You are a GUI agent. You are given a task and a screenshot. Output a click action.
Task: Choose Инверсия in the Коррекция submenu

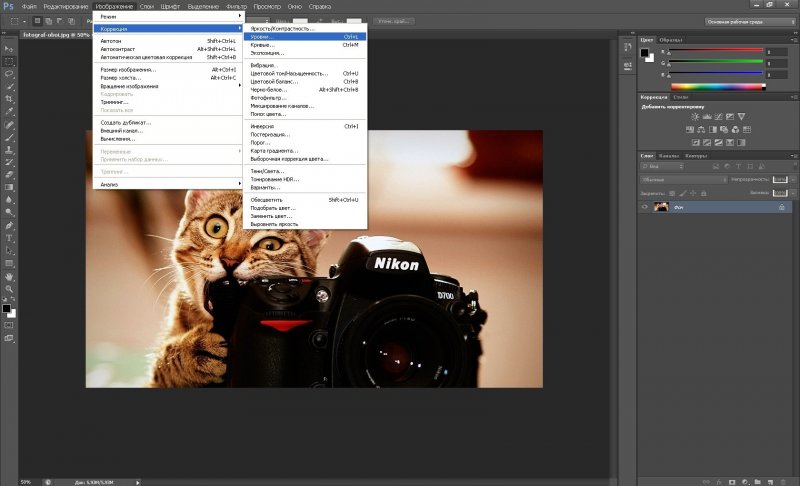305,126
